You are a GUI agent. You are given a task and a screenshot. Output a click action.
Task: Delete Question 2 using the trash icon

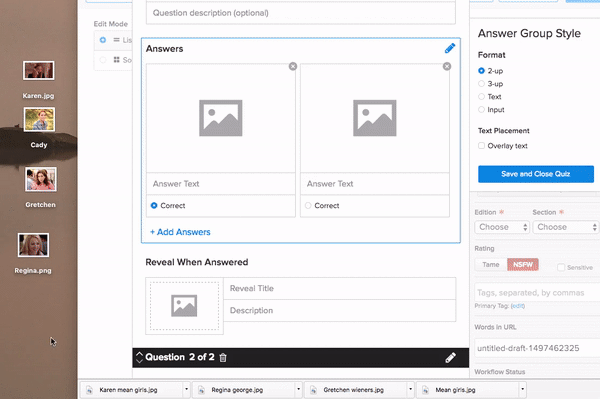(x=223, y=358)
